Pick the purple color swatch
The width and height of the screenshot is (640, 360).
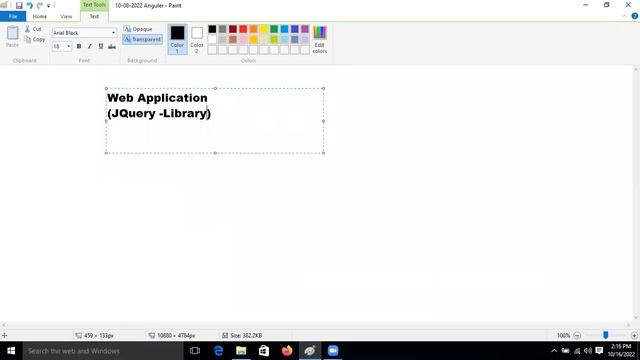(305, 29)
